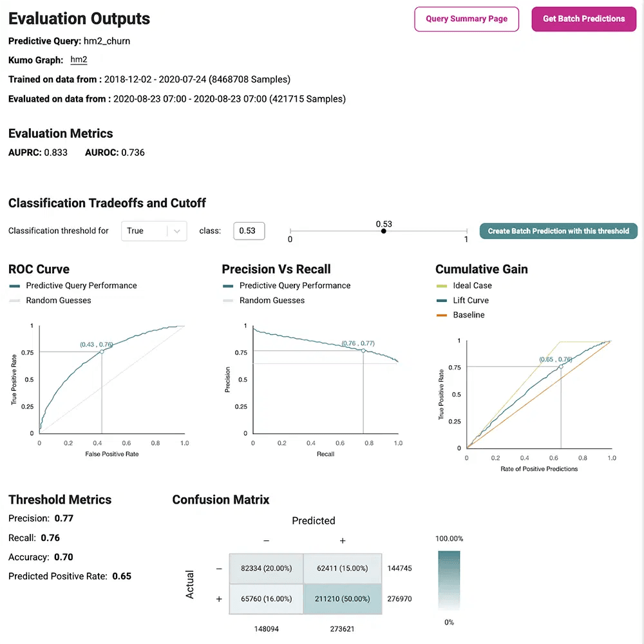Click the Get Batch Predictions button

[583, 19]
